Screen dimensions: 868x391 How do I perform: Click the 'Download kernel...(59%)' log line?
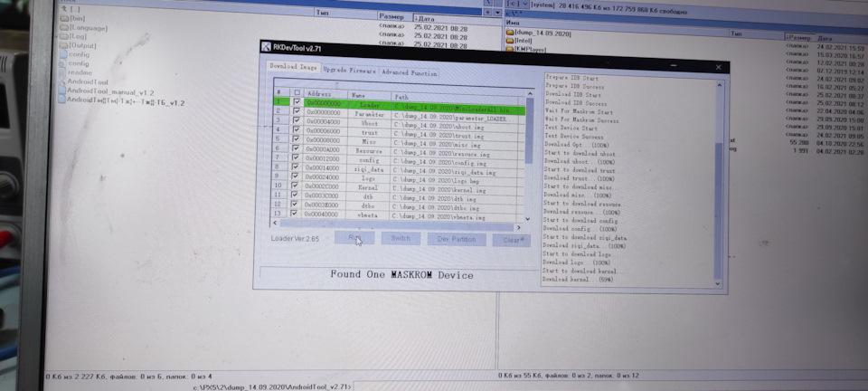578,280
